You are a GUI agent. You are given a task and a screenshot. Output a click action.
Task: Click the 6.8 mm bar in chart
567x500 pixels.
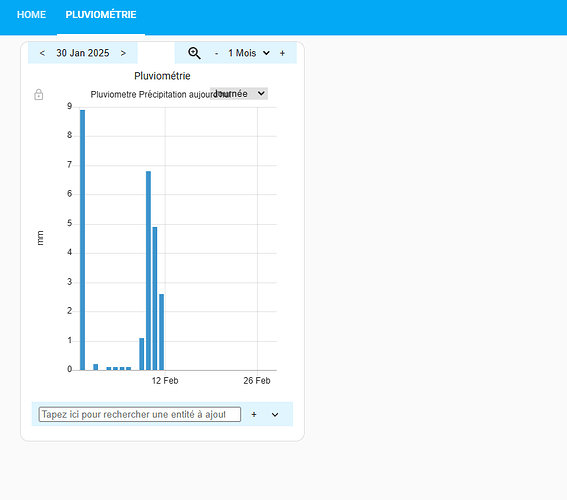point(148,271)
